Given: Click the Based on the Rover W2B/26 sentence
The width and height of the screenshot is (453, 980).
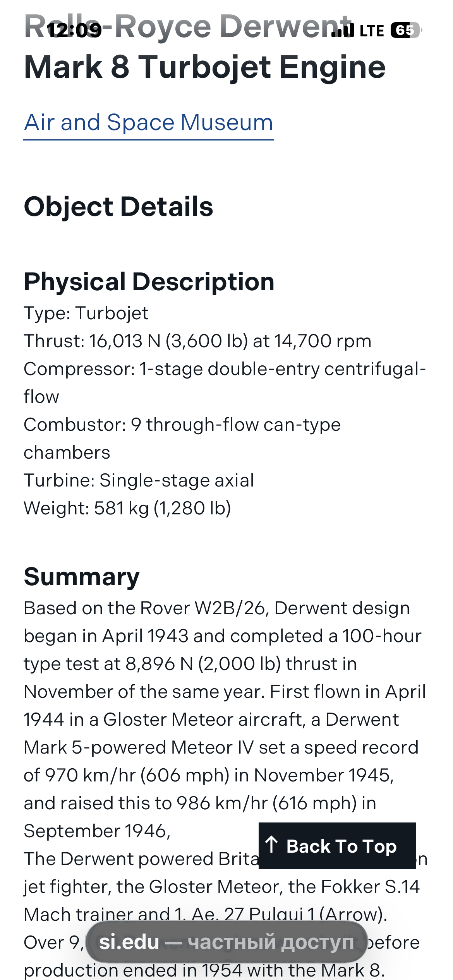Looking at the screenshot, I should coord(217,608).
